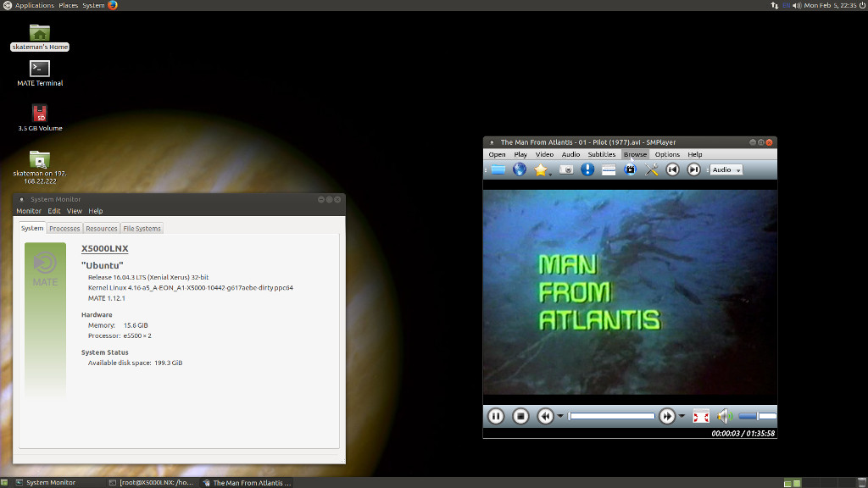Click the power button in top panel
Image resolution: width=868 pixels, height=488 pixels.
click(x=862, y=5)
